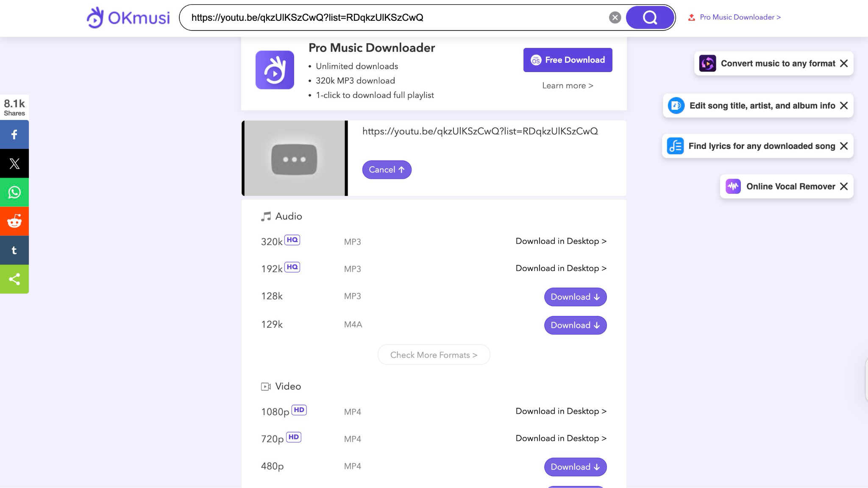Image resolution: width=868 pixels, height=488 pixels.
Task: Open Online Vocal Remover
Action: click(790, 187)
